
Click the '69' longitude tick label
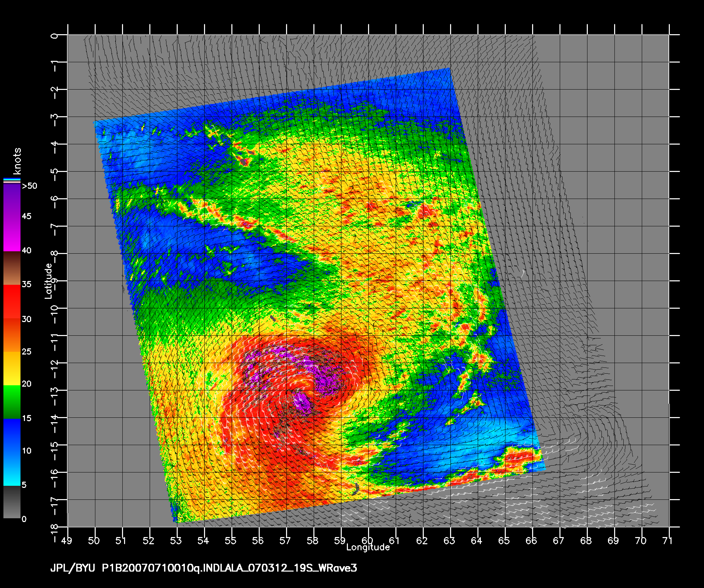pyautogui.click(x=613, y=540)
